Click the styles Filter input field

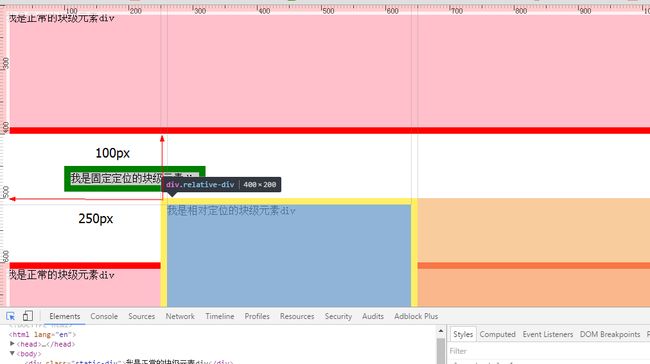[x=547, y=351]
